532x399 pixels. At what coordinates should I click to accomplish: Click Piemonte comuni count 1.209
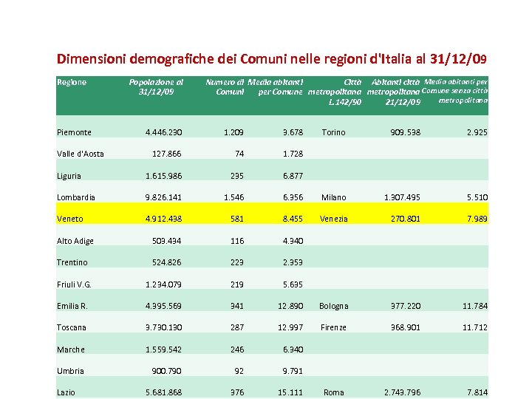pos(233,132)
